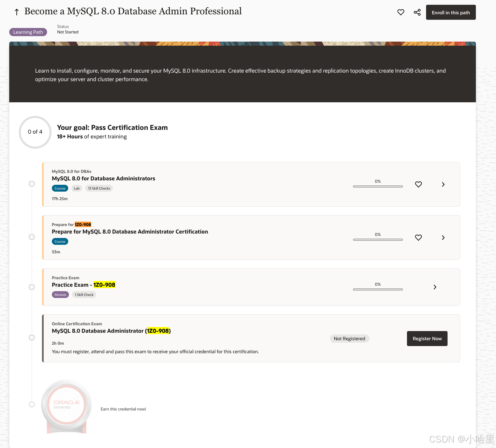The image size is (496, 448).
Task: Open MySQL 8.0 for Database Administrators title
Action: [103, 178]
